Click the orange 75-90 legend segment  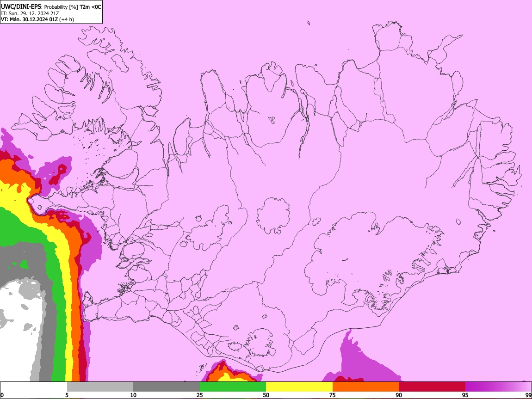[x=366, y=387]
